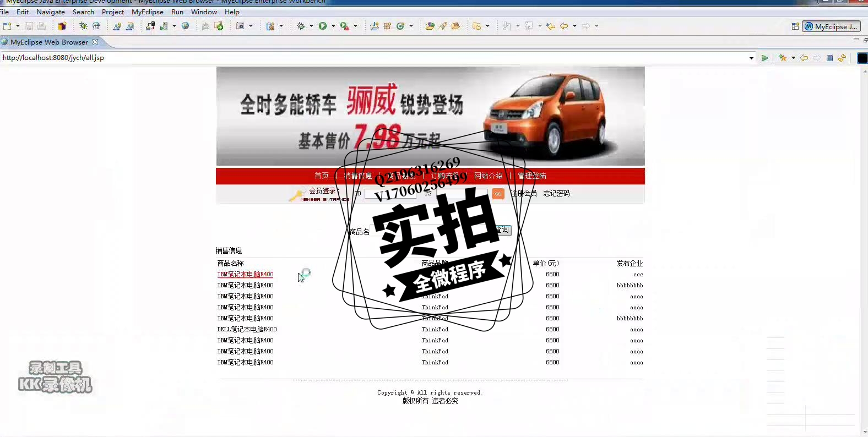Open the Project menu
Image resolution: width=868 pixels, height=437 pixels.
pos(113,12)
